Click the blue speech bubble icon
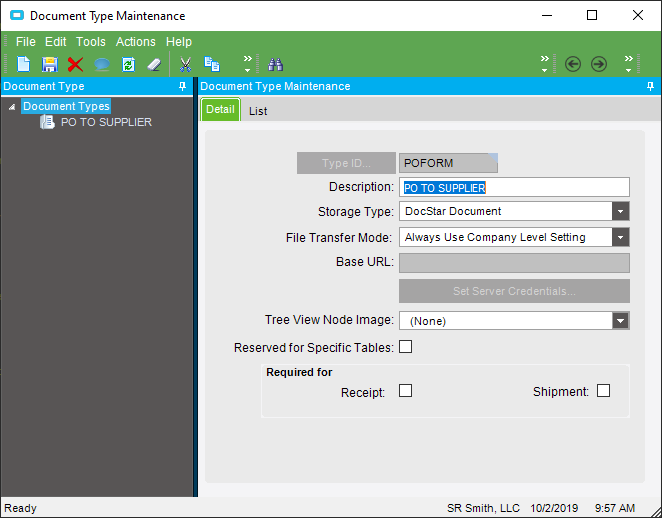This screenshot has height=518, width=662. (x=102, y=65)
